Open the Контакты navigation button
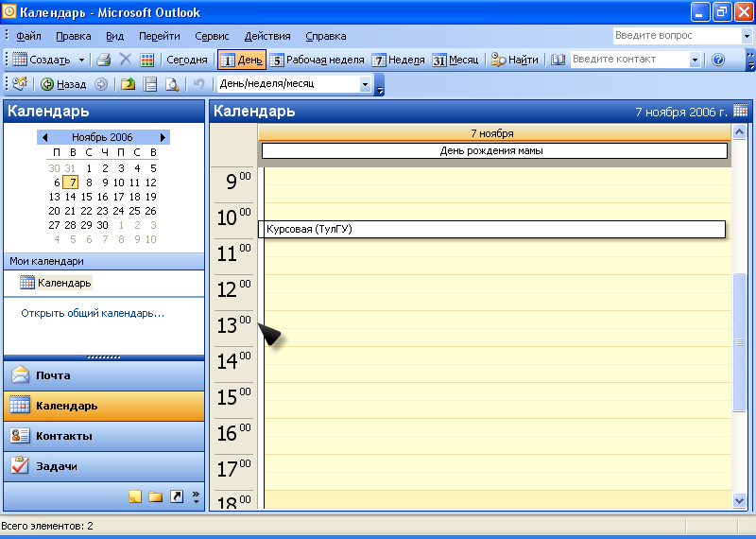 tap(104, 436)
